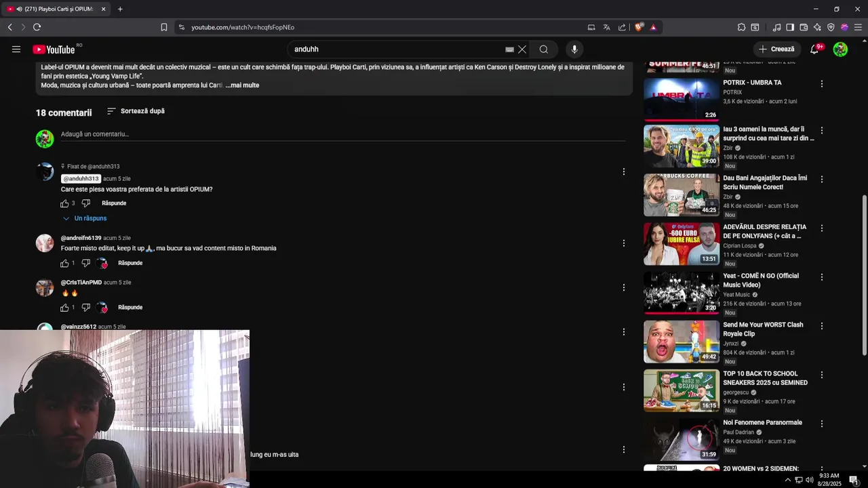Open the Brave Rewards triangle icon
868x488 pixels.
(653, 27)
